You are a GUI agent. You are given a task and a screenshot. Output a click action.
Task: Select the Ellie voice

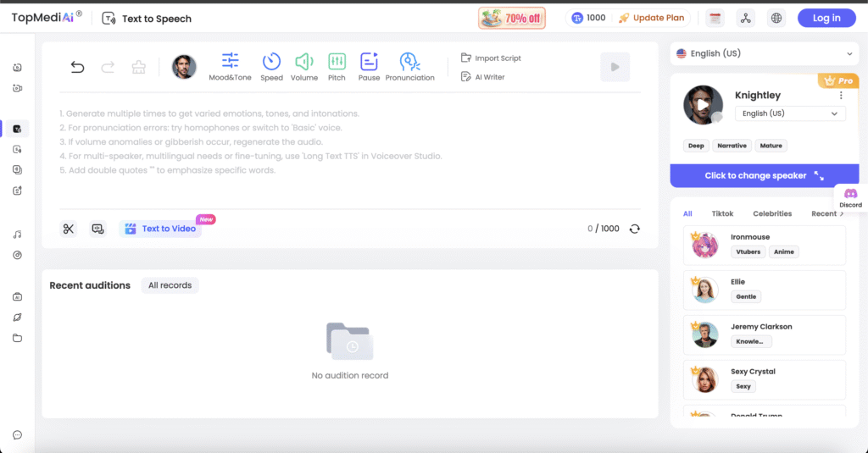tap(765, 290)
